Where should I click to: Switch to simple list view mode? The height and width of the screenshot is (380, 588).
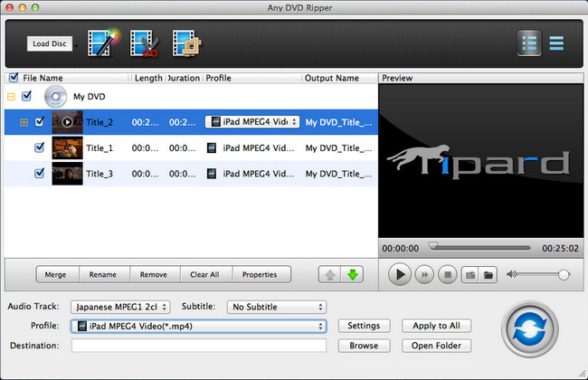click(x=556, y=43)
